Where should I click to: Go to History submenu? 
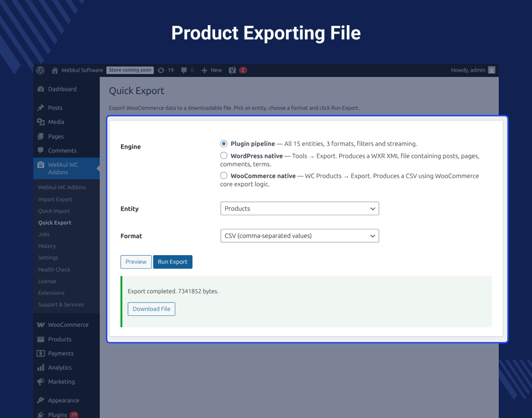47,246
